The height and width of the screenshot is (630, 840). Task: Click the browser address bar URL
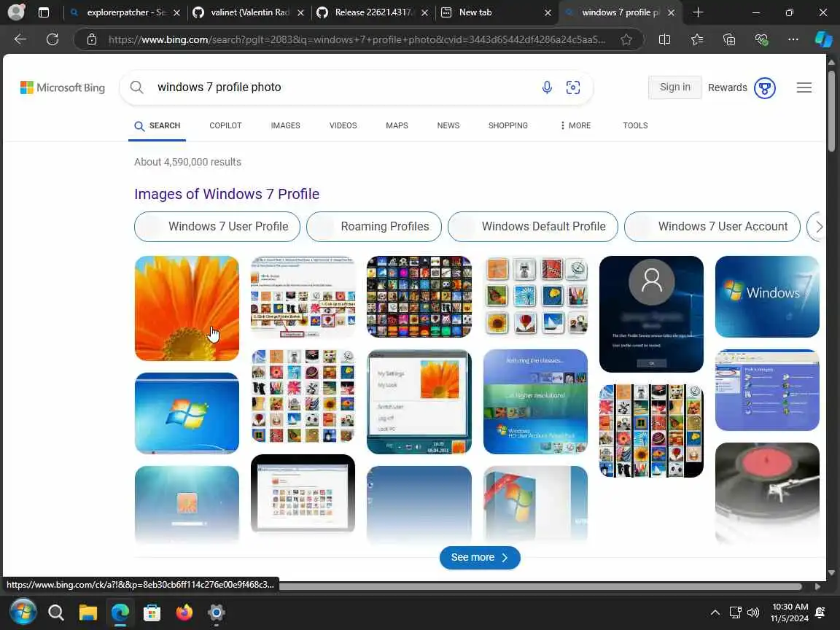[x=357, y=39]
